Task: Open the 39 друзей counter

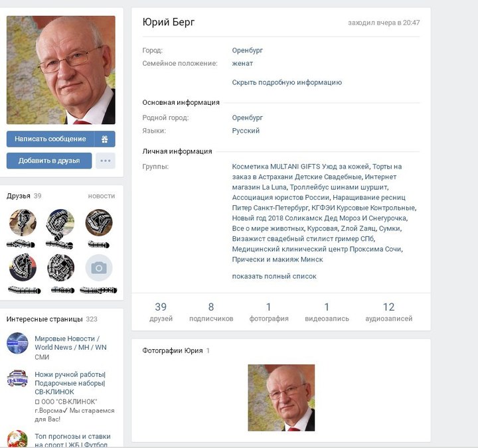Action: pos(161,312)
